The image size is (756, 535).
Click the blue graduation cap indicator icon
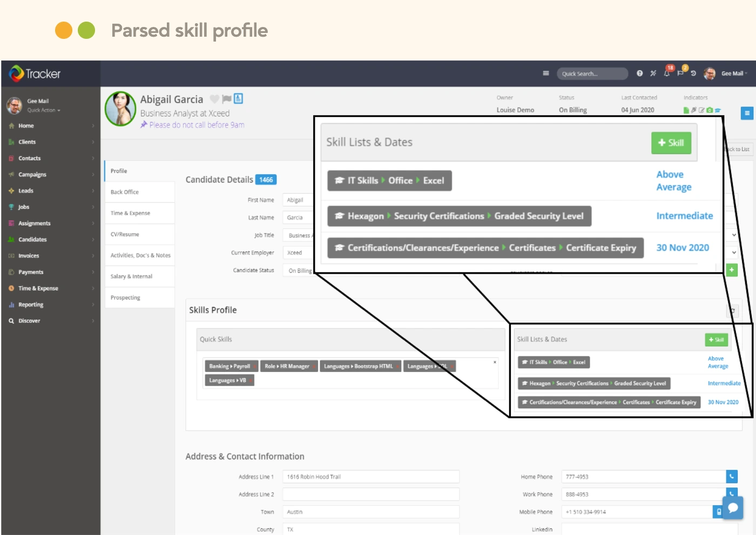click(718, 110)
